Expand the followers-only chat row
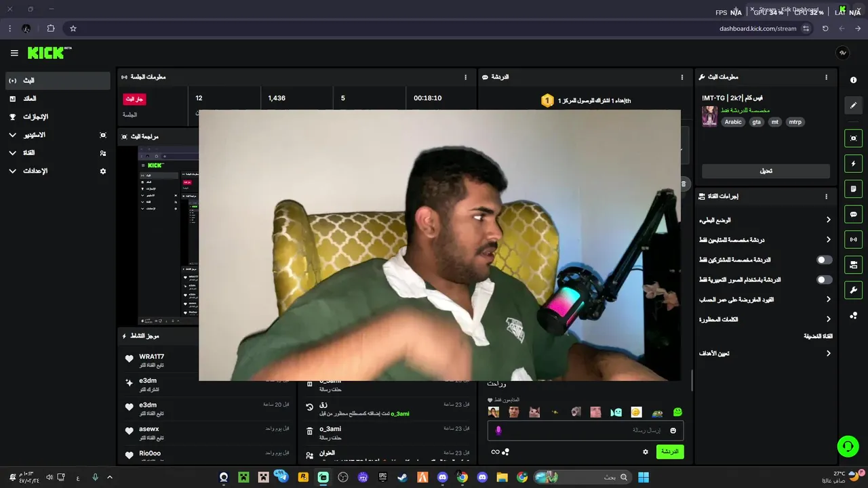The width and height of the screenshot is (868, 488). coord(766,240)
